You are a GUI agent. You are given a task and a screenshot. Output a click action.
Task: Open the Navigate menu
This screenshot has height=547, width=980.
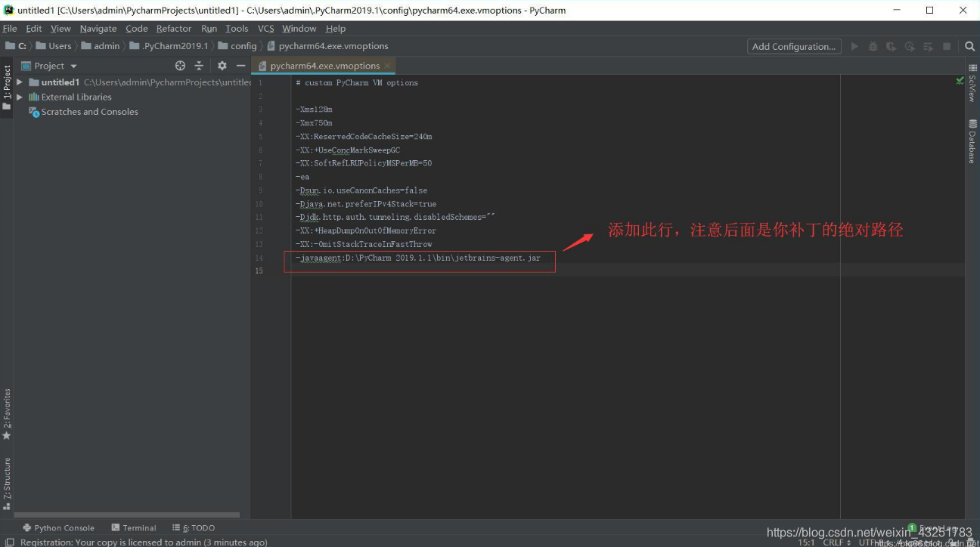click(98, 28)
